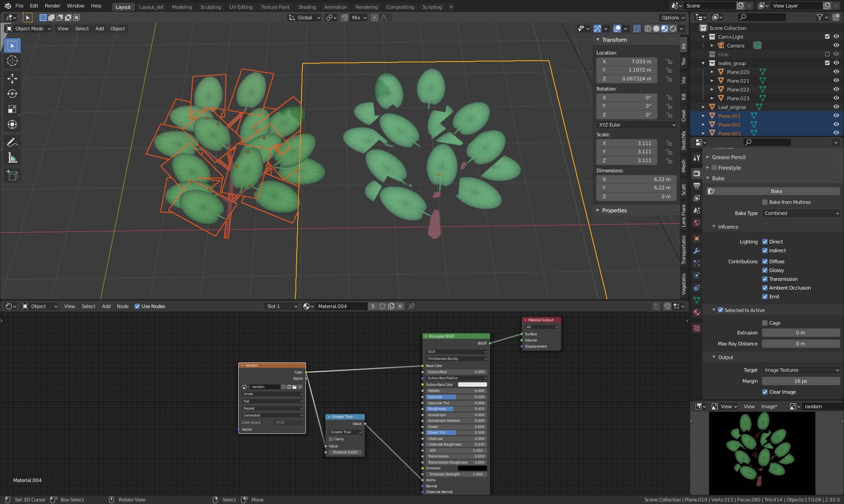844x504 pixels.
Task: Open the Render menu
Action: tap(52, 6)
